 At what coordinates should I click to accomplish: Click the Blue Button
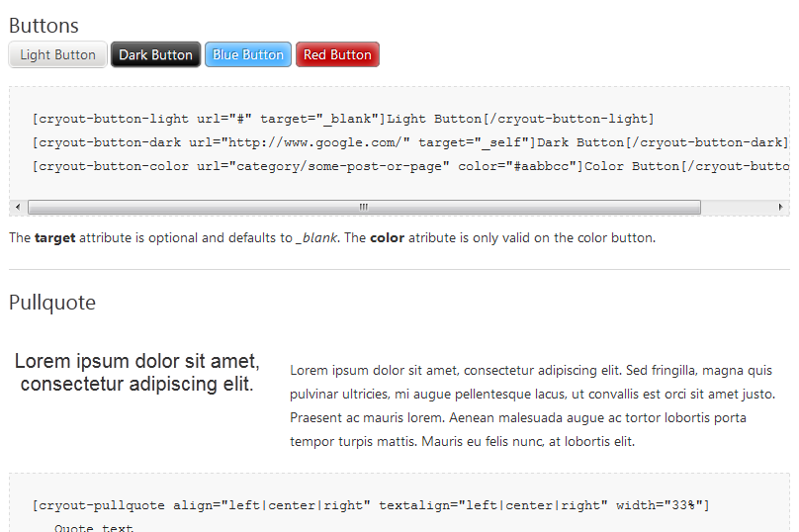click(x=248, y=54)
